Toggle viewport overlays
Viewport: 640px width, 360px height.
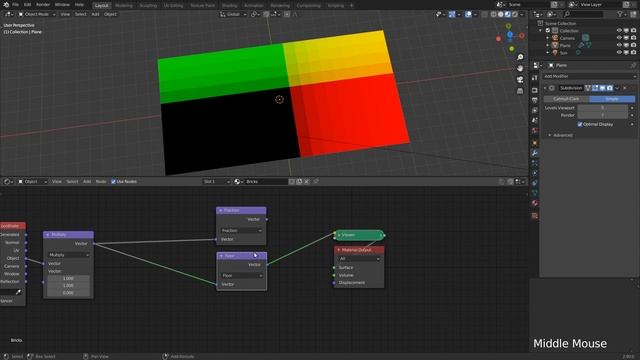[468, 14]
